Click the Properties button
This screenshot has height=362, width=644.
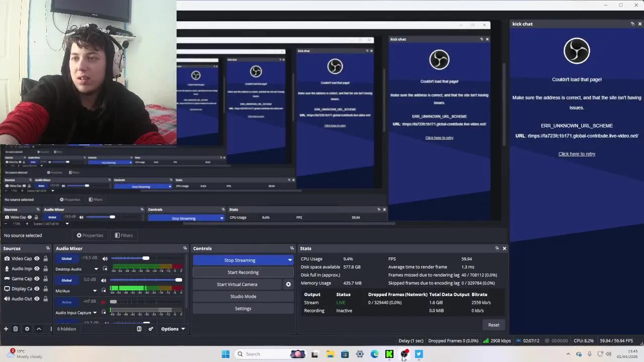coord(90,235)
